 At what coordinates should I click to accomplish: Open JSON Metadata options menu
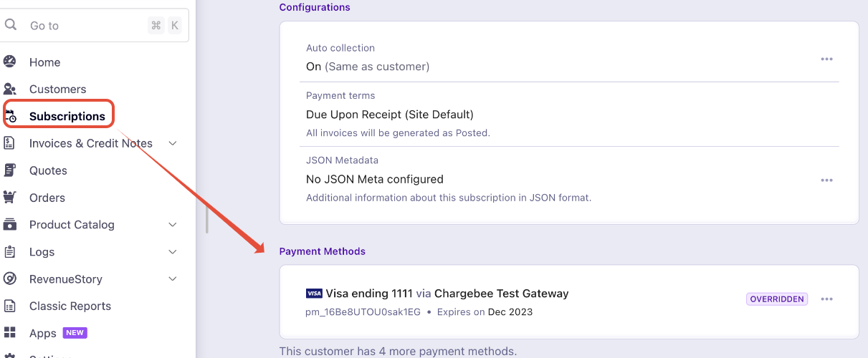(826, 180)
